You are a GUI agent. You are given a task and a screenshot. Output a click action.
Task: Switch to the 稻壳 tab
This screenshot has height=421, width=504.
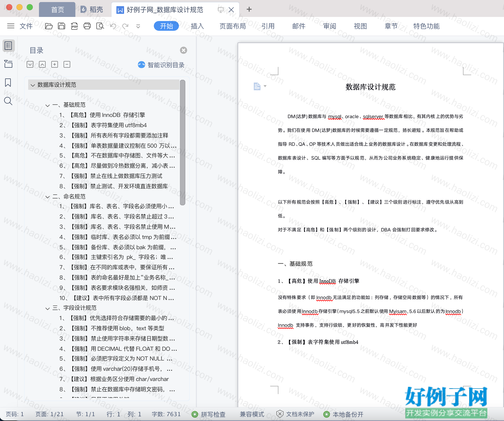pyautogui.click(x=92, y=9)
